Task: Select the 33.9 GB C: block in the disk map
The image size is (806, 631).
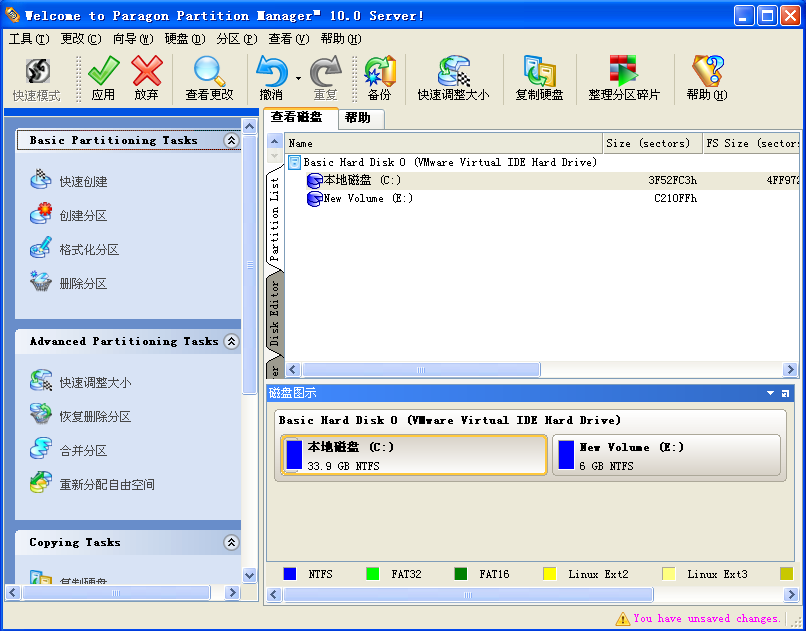Action: click(414, 455)
